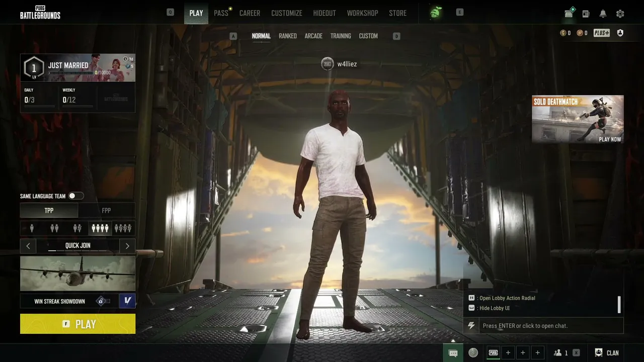Viewport: 644px width, 362px height.
Task: Select duo two-player team mode icon
Action: 54,229
